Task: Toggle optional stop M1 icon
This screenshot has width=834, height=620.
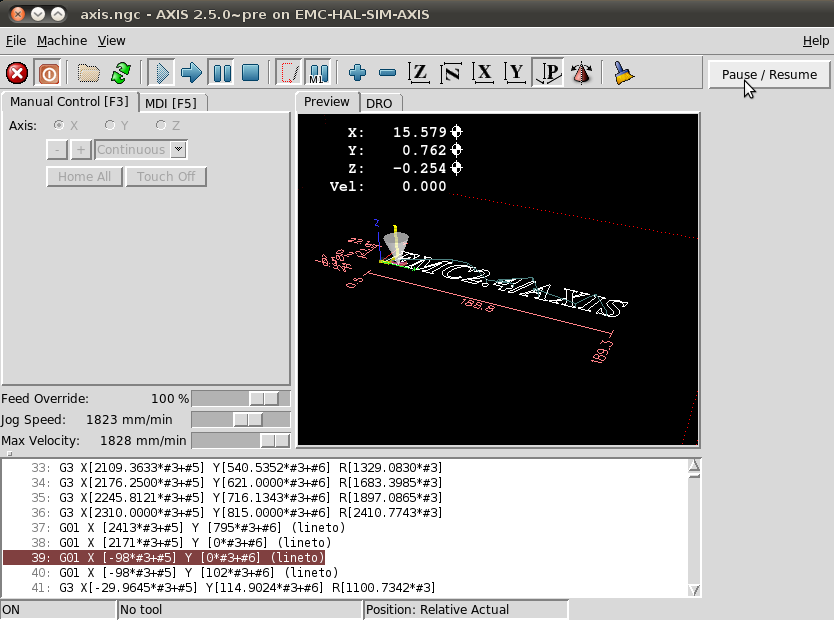Action: coord(319,73)
